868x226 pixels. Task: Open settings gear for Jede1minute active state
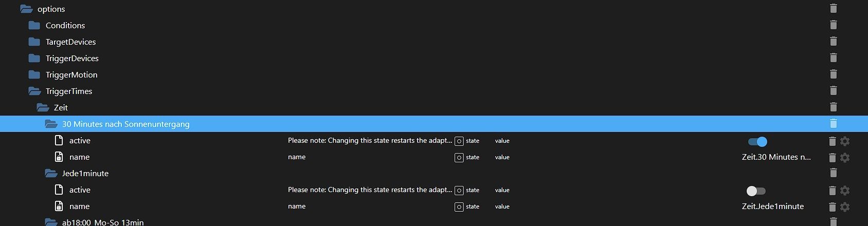[845, 191]
